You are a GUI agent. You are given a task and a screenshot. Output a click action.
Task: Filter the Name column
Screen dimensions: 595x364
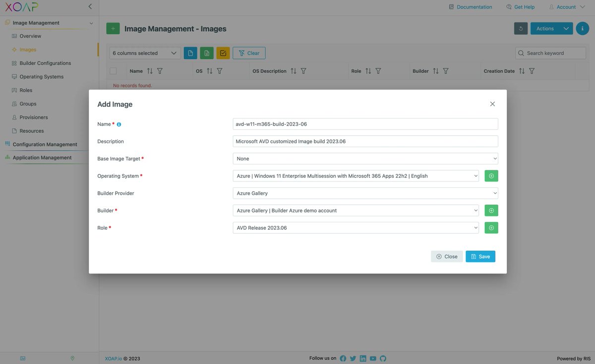point(160,71)
